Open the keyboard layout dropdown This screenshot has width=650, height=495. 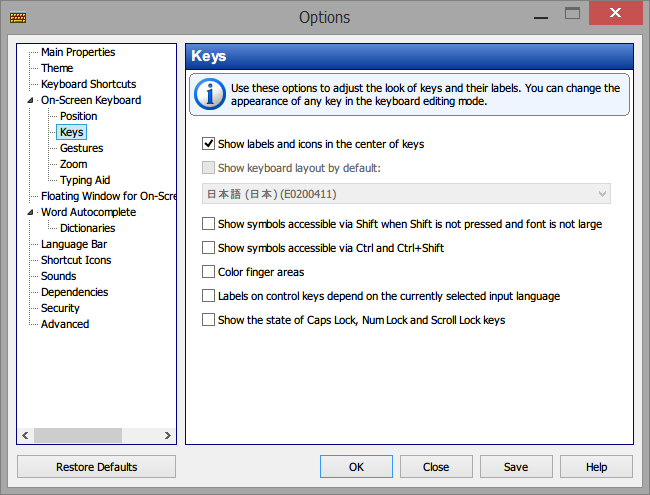pyautogui.click(x=406, y=194)
